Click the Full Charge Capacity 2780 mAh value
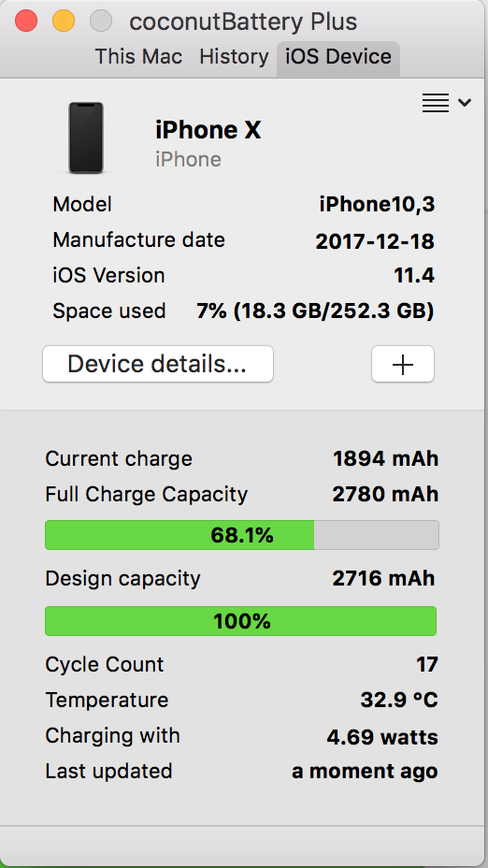The image size is (488, 868). pos(385,495)
